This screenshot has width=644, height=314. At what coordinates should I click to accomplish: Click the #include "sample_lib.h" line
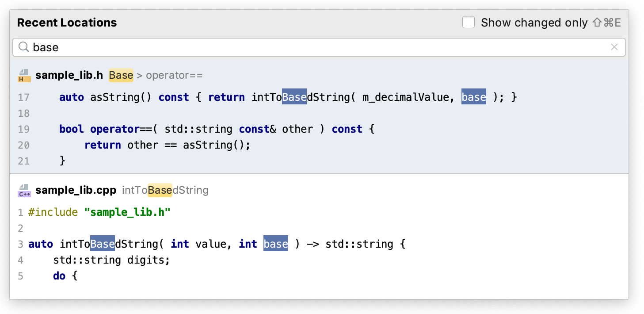(99, 212)
